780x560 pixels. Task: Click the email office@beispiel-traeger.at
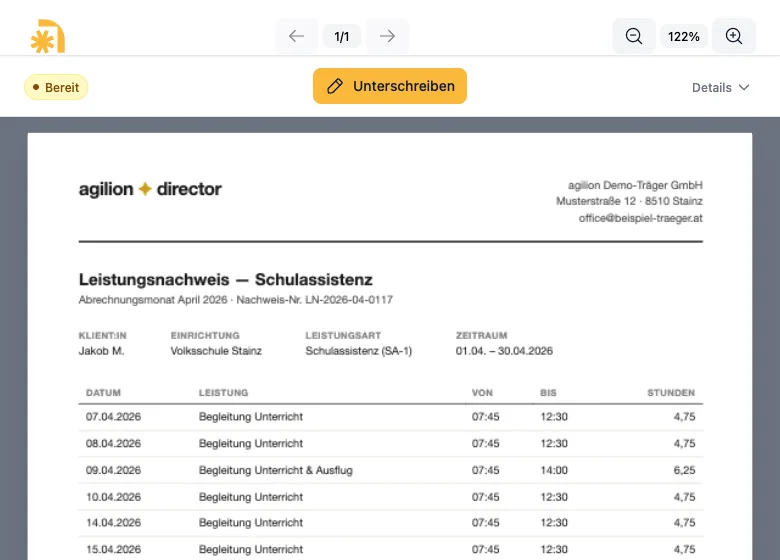(x=641, y=218)
